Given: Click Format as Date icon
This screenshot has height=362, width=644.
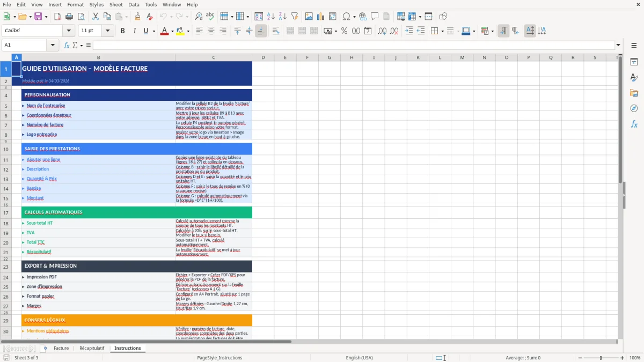Looking at the screenshot, I should click(x=368, y=31).
